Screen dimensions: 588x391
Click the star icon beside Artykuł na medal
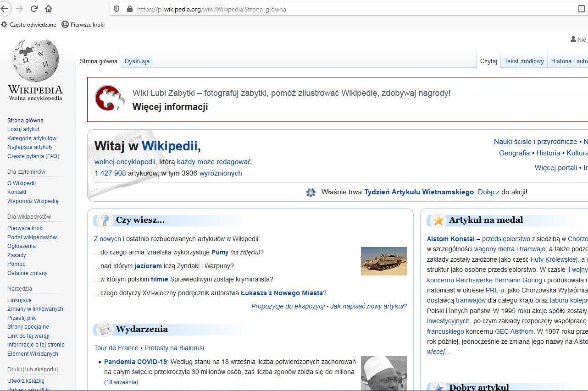point(438,220)
